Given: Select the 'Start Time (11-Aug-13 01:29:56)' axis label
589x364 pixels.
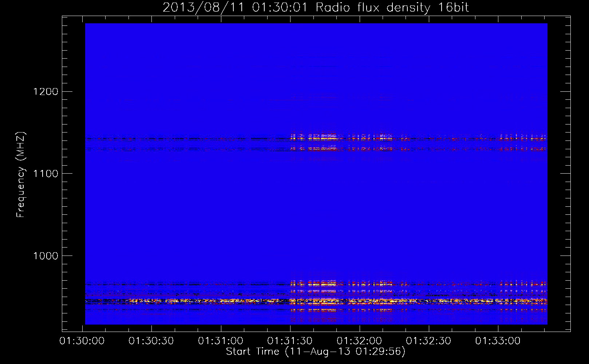Looking at the screenshot, I should (316, 352).
